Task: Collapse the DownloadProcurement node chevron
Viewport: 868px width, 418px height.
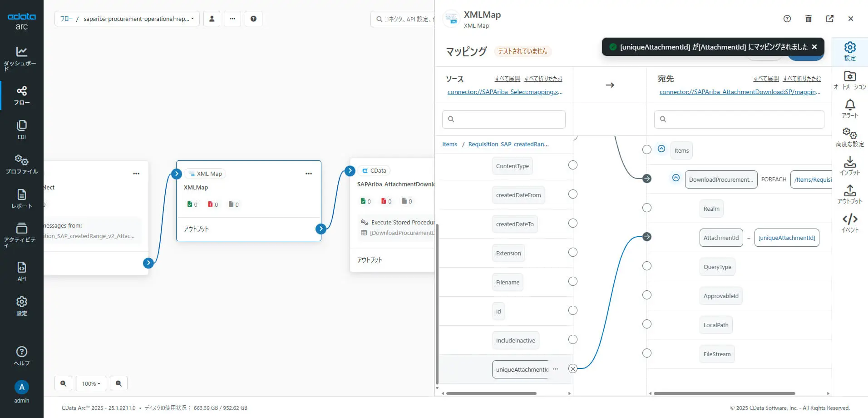Action: pos(676,178)
